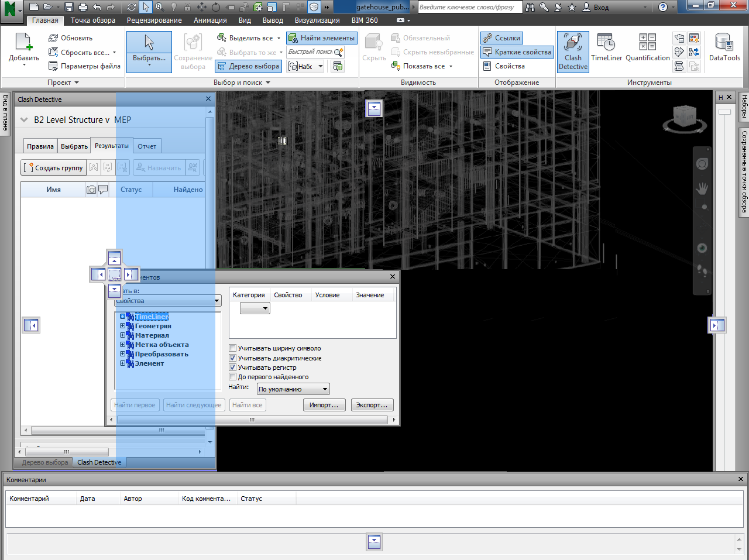Open the По умолчанию dropdown

tap(293, 389)
